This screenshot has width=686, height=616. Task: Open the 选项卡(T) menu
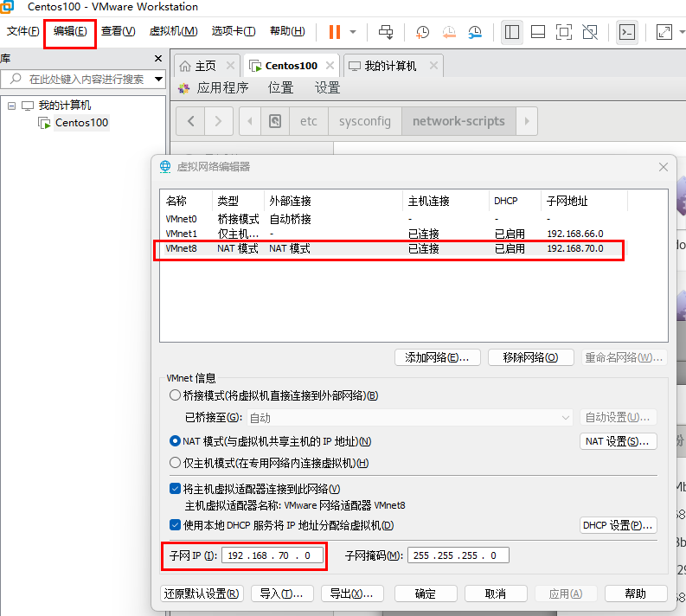(234, 31)
